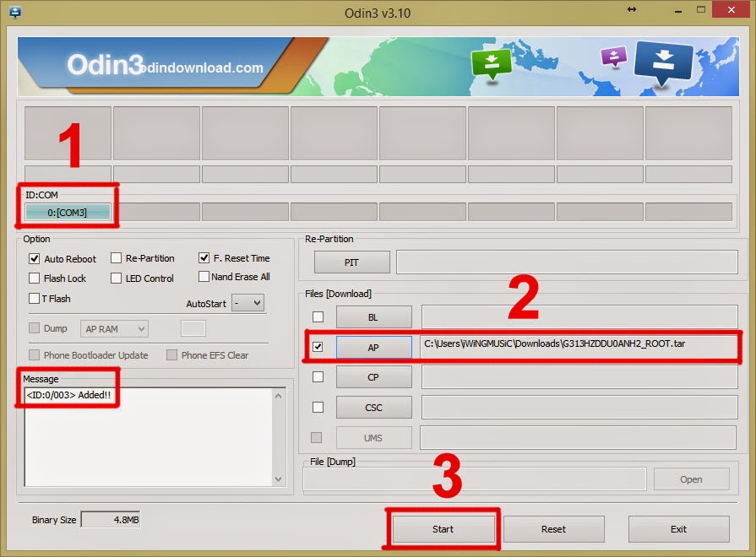Viewport: 756px width, 557px height.
Task: Click the UMS checkbox
Action: coord(316,437)
